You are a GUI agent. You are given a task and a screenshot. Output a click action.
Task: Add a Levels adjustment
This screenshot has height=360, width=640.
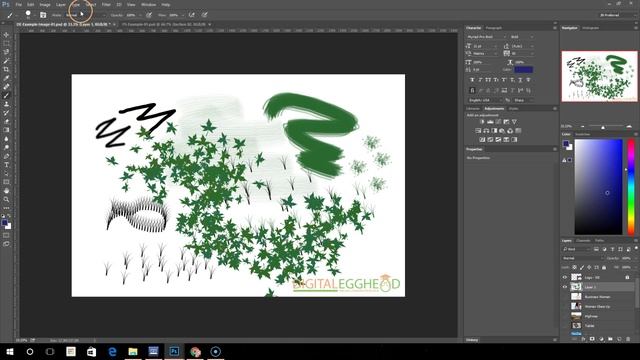490,122
